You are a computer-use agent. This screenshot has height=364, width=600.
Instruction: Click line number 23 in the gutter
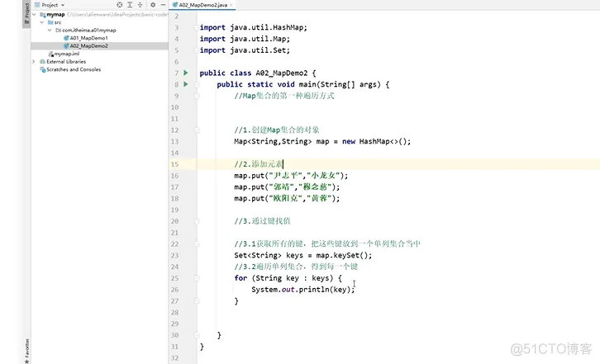pyautogui.click(x=174, y=255)
